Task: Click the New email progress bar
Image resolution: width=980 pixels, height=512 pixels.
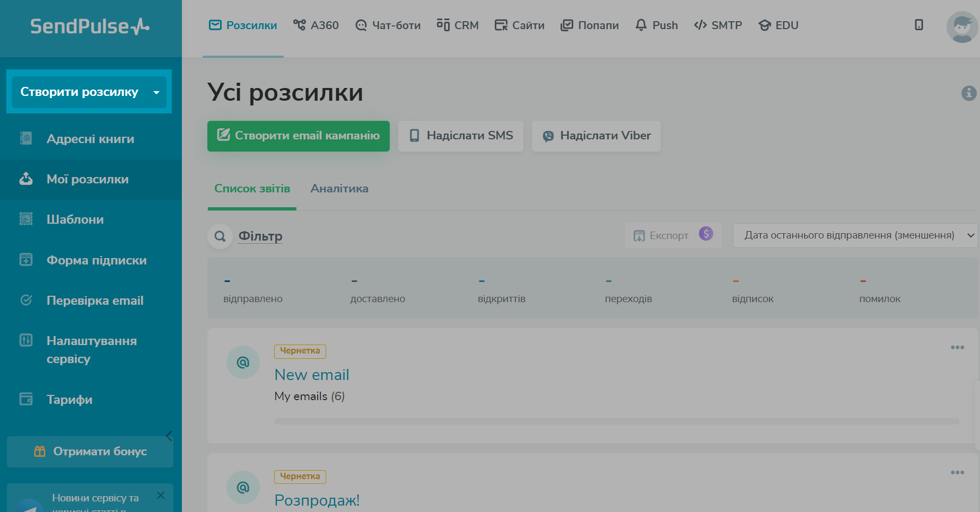Action: [x=616, y=421]
